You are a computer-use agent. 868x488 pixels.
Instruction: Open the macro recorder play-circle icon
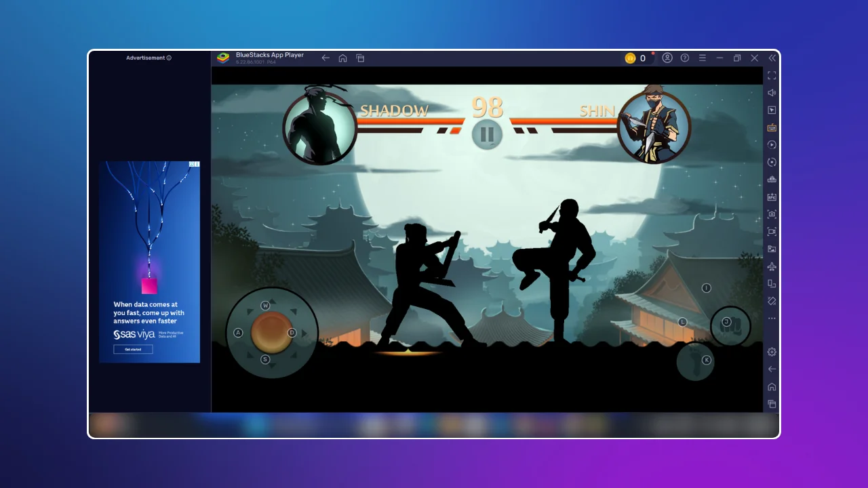772,144
